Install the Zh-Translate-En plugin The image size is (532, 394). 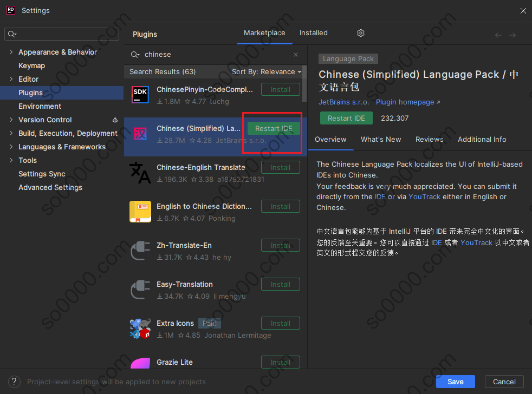(281, 246)
